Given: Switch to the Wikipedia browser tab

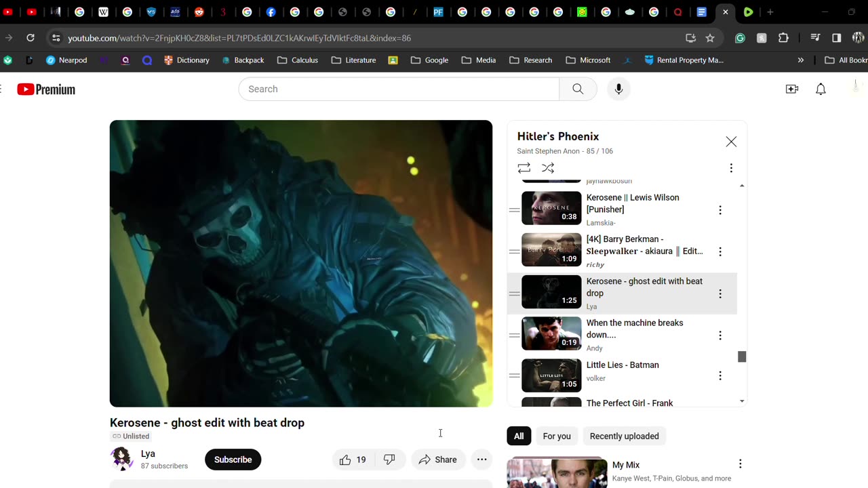Looking at the screenshot, I should tap(103, 12).
